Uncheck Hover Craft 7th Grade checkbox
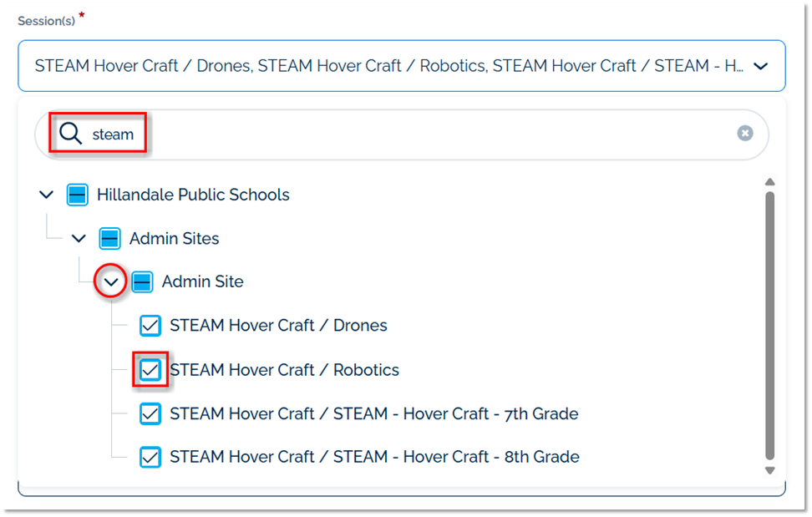The width and height of the screenshot is (812, 517). 150,413
